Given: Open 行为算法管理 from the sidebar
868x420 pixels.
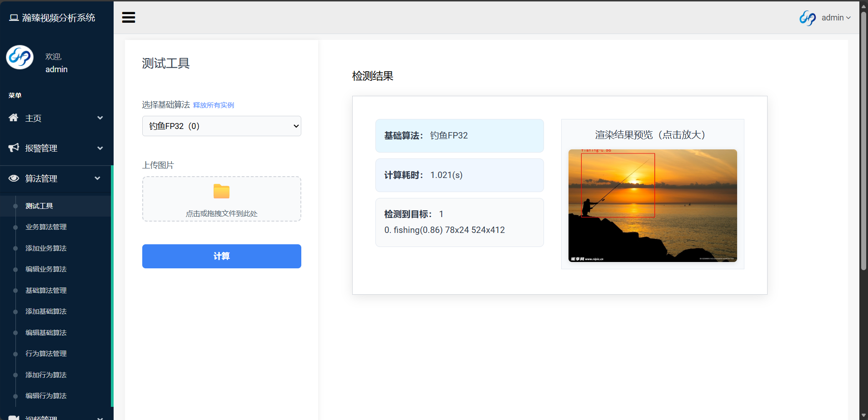Looking at the screenshot, I should 45,353.
